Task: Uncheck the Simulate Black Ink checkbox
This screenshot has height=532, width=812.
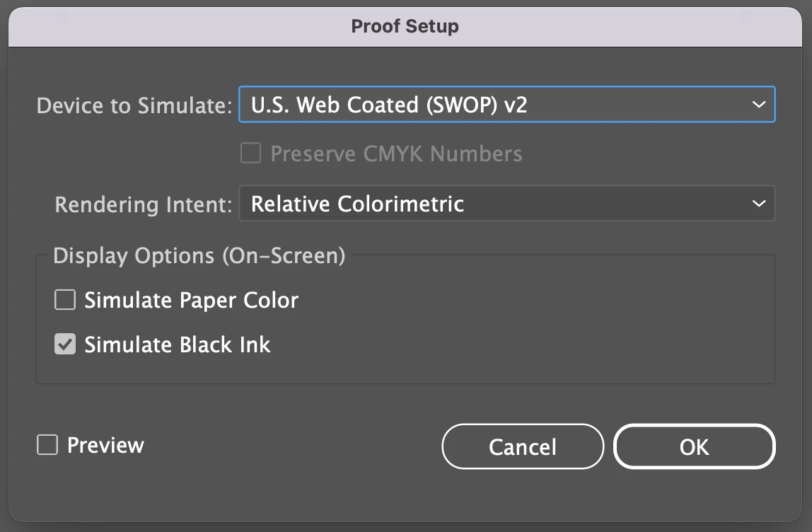Action: click(65, 345)
